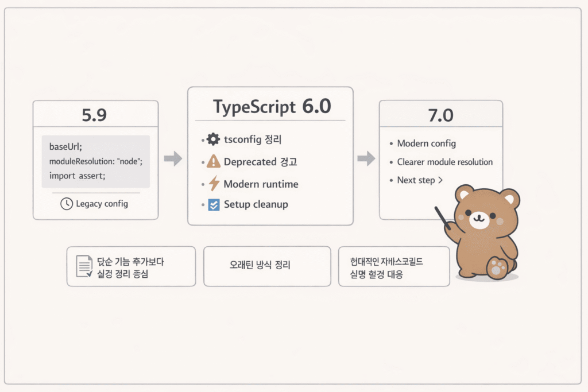Select the 7.0 card header

pos(440,114)
